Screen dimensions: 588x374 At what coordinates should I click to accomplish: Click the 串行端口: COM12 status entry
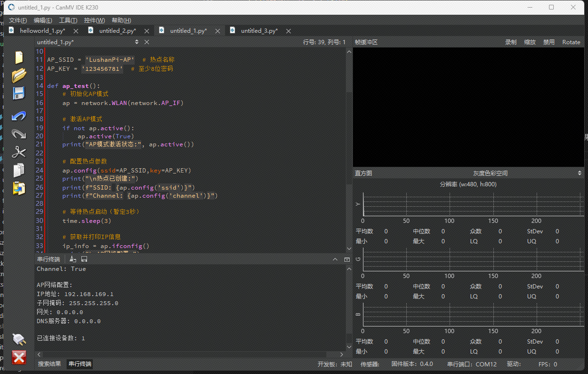[x=472, y=364]
